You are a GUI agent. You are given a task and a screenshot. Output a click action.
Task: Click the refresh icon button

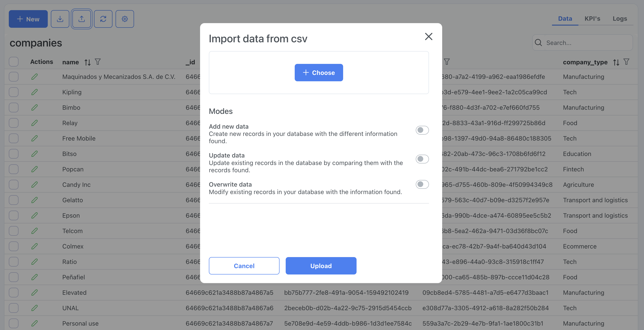point(103,19)
